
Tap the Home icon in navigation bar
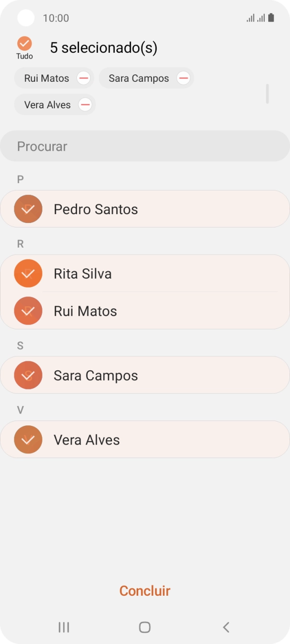click(x=145, y=627)
